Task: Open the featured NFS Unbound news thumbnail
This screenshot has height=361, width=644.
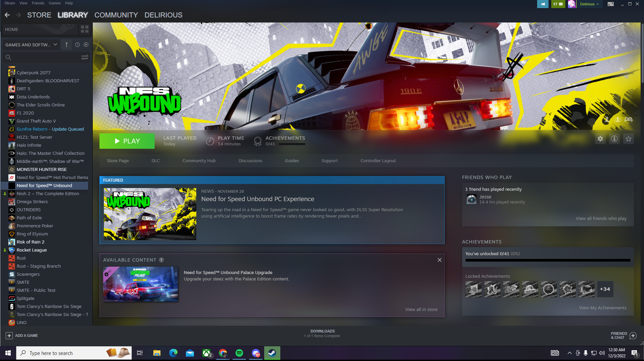Action: [x=150, y=214]
